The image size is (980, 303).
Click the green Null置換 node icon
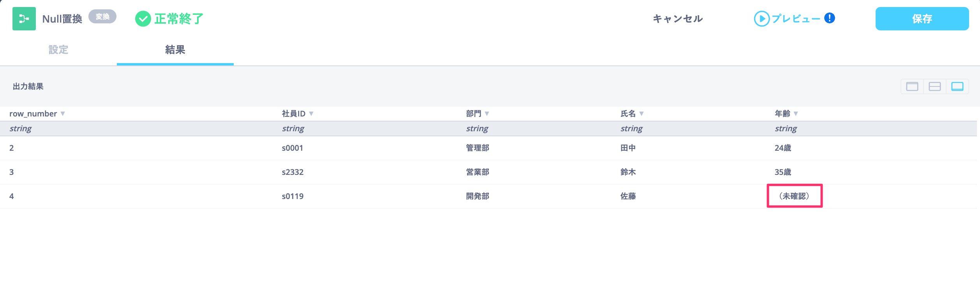[x=24, y=19]
